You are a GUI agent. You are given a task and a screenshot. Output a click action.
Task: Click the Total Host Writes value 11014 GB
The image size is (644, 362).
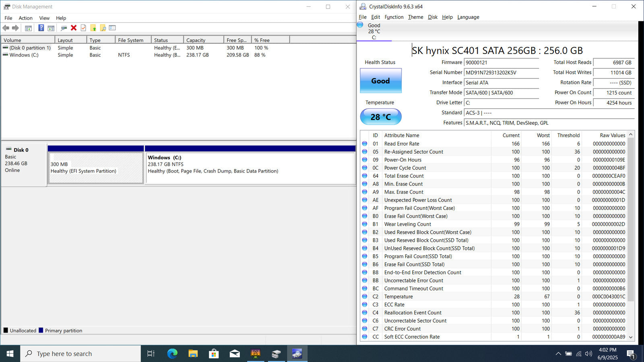click(x=614, y=72)
